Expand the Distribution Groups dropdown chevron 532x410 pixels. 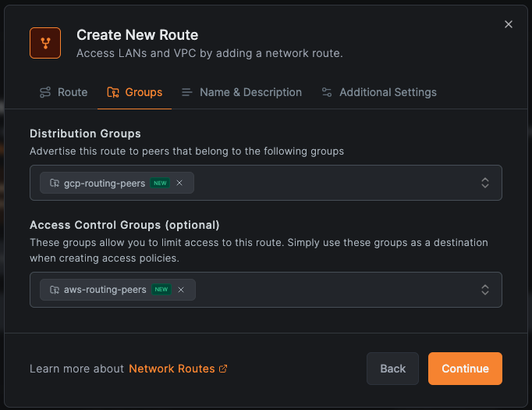484,183
